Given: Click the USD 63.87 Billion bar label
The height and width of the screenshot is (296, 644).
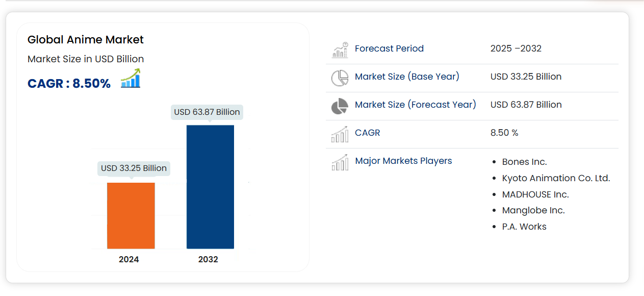Looking at the screenshot, I should tap(207, 112).
